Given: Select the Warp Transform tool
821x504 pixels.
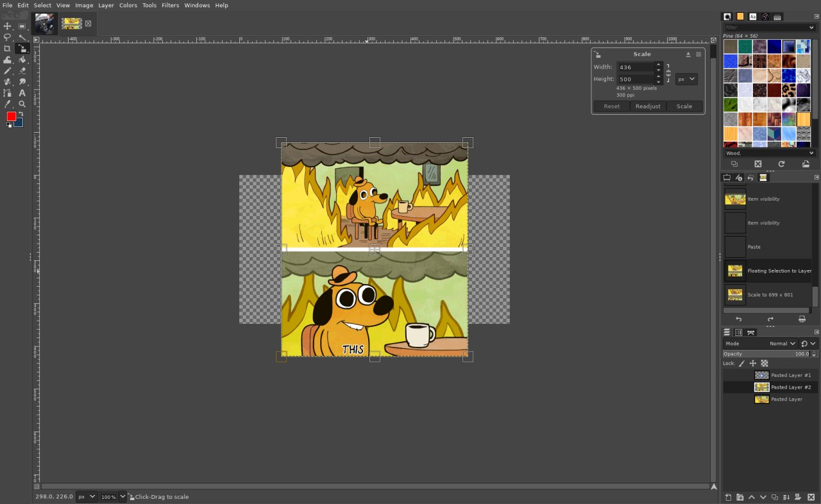Looking at the screenshot, I should click(x=8, y=60).
